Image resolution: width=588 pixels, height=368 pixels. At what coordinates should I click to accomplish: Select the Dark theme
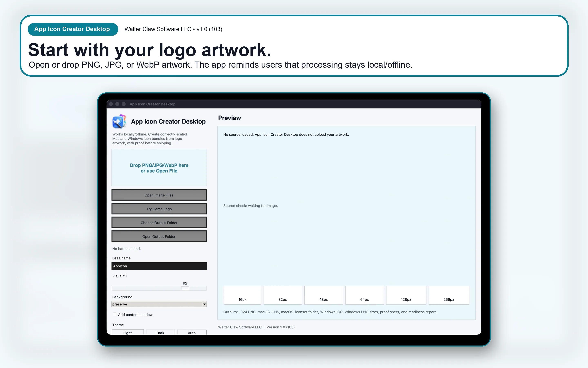[x=160, y=332]
